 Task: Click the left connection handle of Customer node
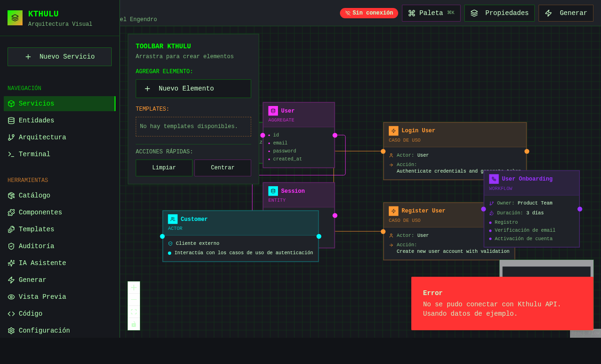(162, 236)
